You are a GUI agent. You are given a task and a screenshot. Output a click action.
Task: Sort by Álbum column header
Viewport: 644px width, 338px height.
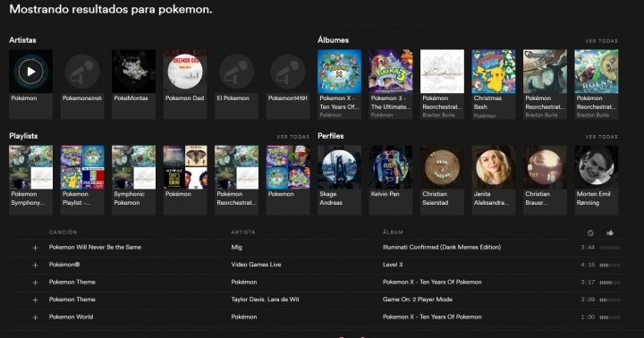pos(393,232)
